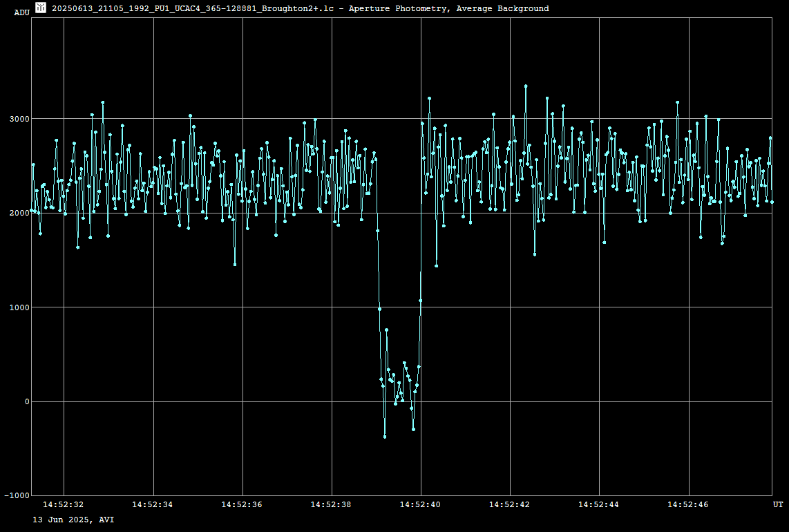Click the highest data point near 14:52:42
This screenshot has height=532, width=789.
click(x=526, y=86)
